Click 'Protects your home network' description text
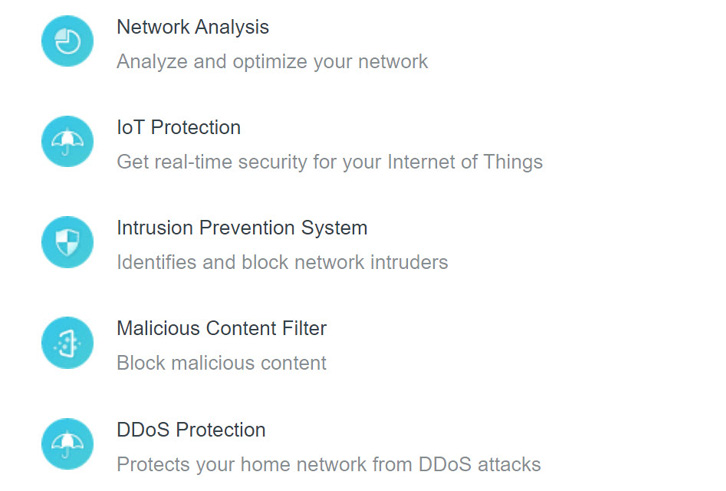 [x=329, y=465]
